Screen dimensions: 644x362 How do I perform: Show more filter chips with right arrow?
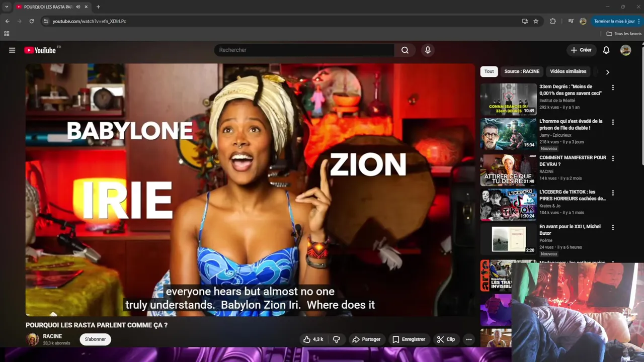[607, 72]
